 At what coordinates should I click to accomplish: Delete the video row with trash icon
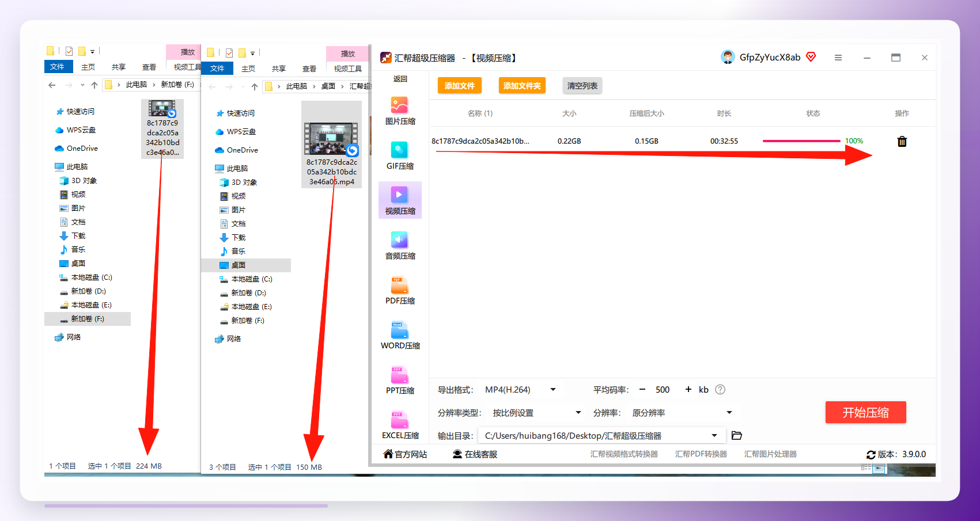[x=902, y=141]
